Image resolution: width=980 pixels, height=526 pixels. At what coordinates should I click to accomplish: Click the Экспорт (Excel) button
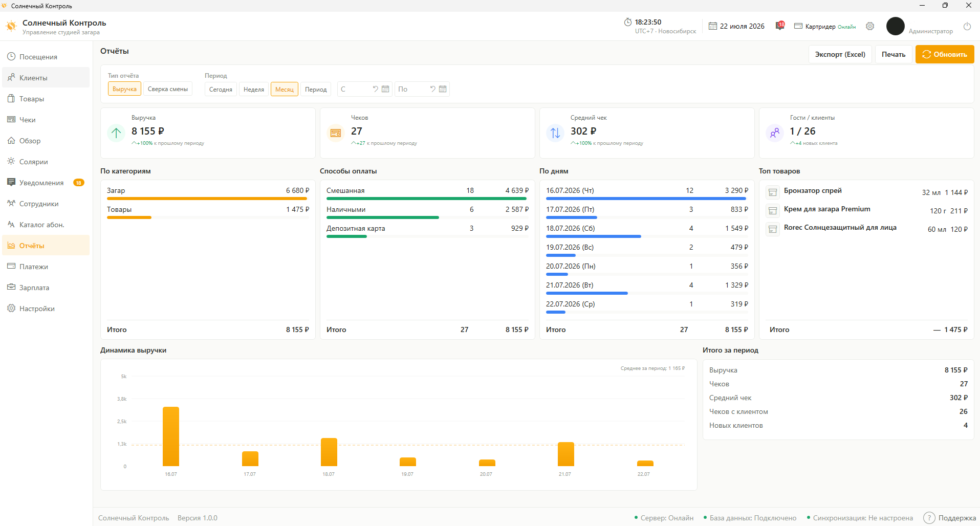840,54
